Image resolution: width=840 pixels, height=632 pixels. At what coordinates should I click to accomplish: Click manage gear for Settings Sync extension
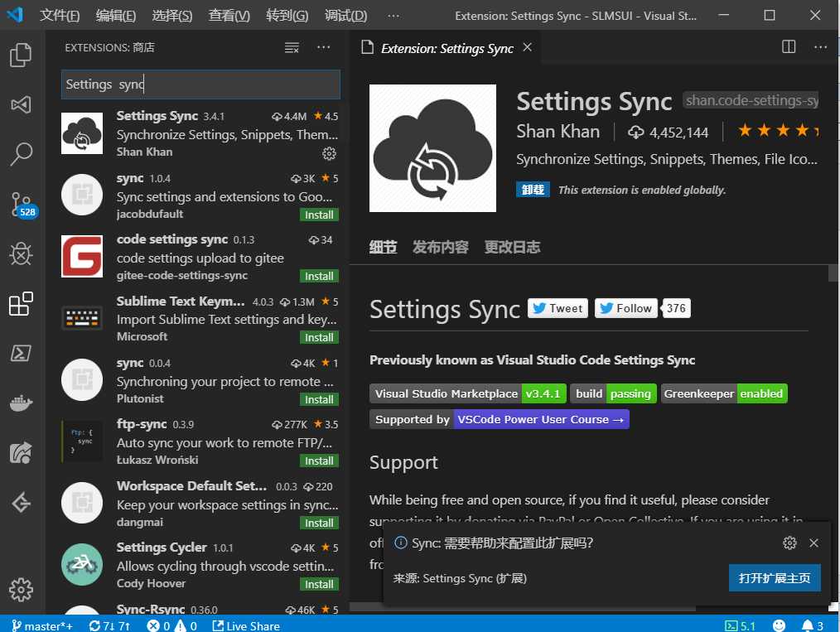(x=329, y=154)
